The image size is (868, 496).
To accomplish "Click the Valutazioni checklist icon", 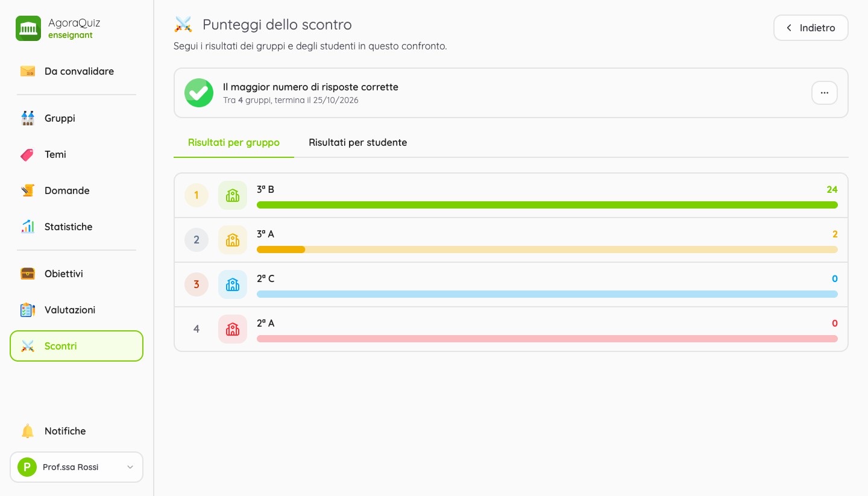I will pos(28,310).
